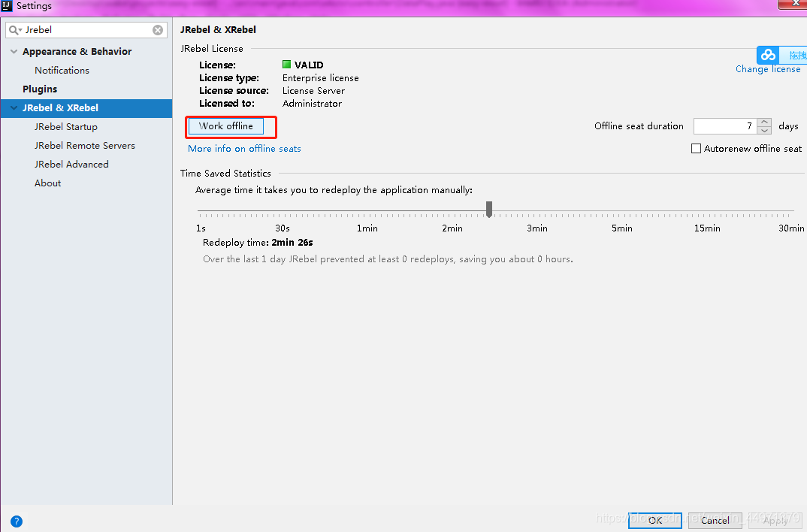This screenshot has height=532, width=807.
Task: Close the Settings dialog window
Action: tap(796, 4)
